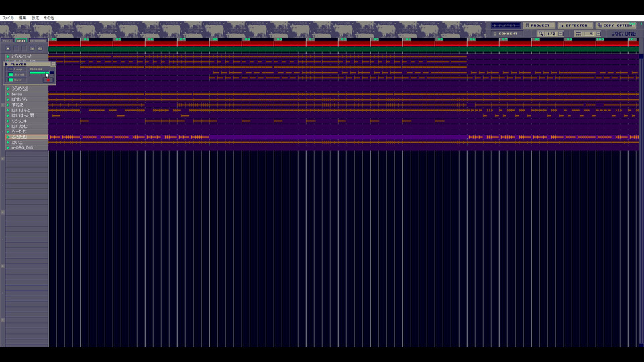Toggle play arrow of くらっしゅ unit
644x362 pixels.
(8, 121)
